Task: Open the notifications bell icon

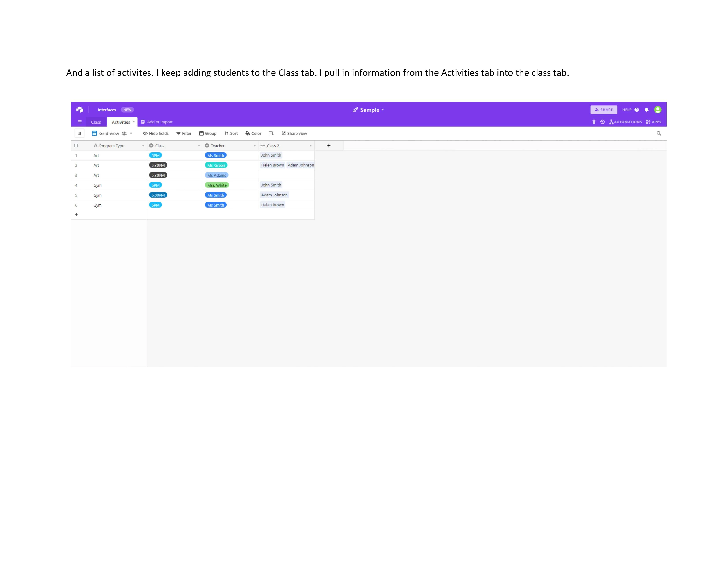Action: click(x=647, y=110)
